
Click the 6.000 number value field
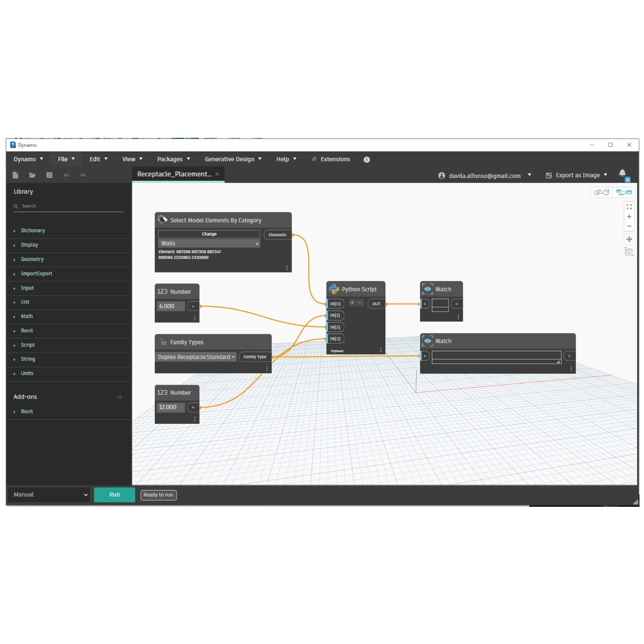pos(171,306)
